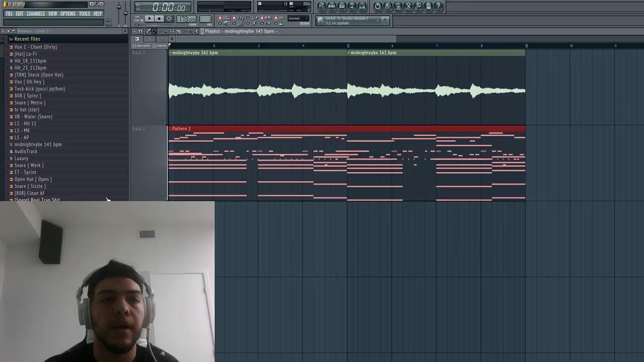Open the EDIT menu
Viewport: 644px width, 362px height.
pos(20,14)
